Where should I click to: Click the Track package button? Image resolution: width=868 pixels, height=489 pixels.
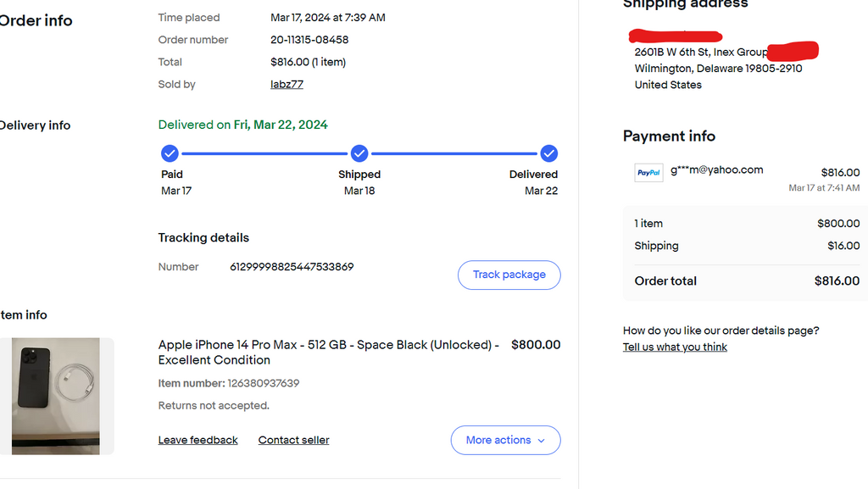pos(509,275)
